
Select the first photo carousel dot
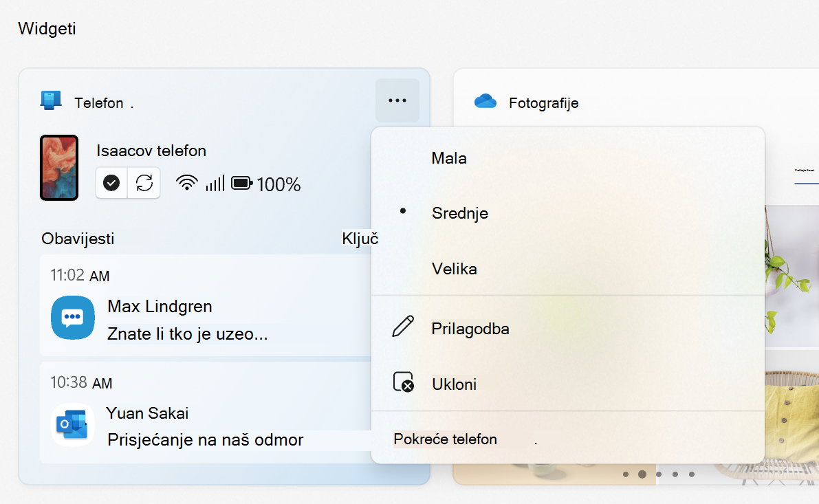(626, 474)
